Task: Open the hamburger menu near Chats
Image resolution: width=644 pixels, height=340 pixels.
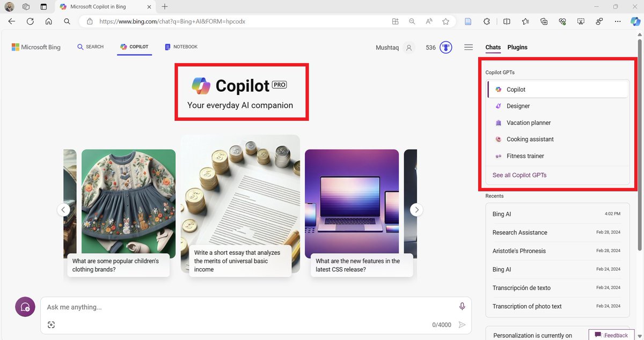Action: pos(468,47)
